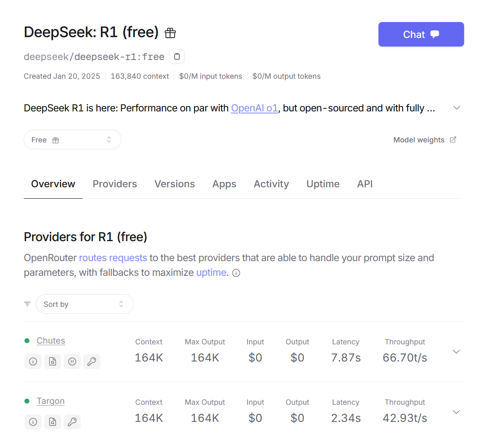
Task: Follow the OpenAI o1 link
Action: click(254, 108)
